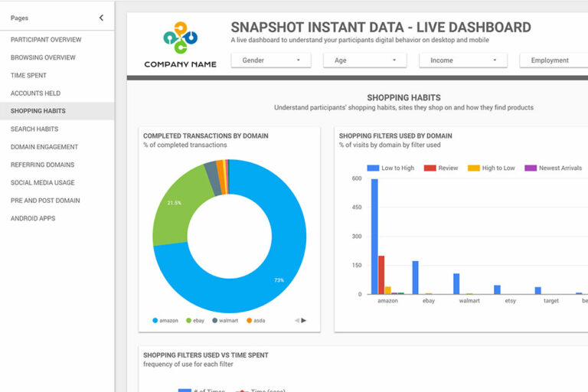Go to next pie legend page arrow
588x392 pixels.
304,320
